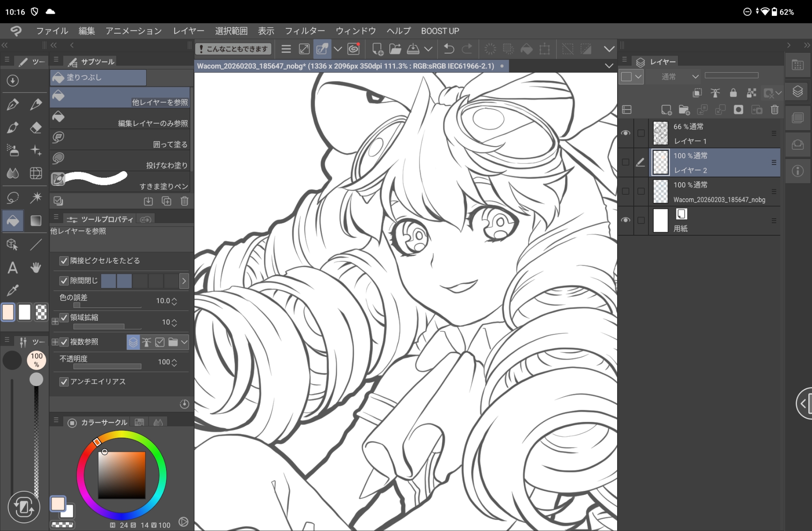Select the Hand move tool
Image resolution: width=812 pixels, height=531 pixels.
36,268
